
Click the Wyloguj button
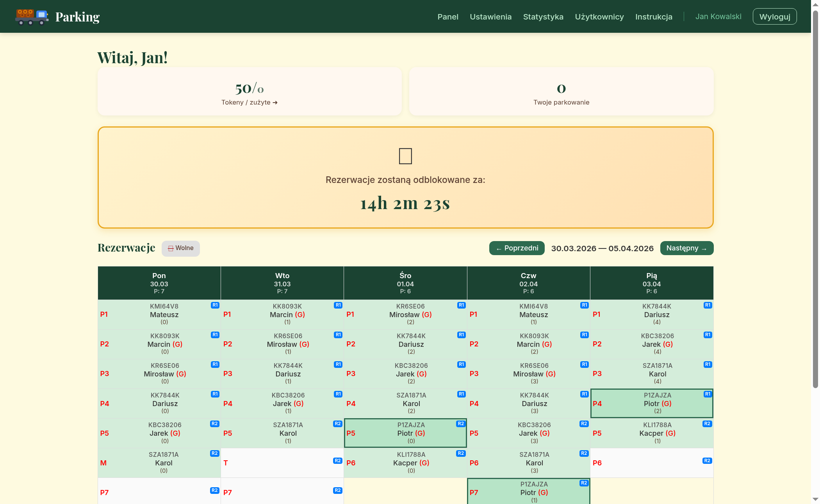click(774, 17)
